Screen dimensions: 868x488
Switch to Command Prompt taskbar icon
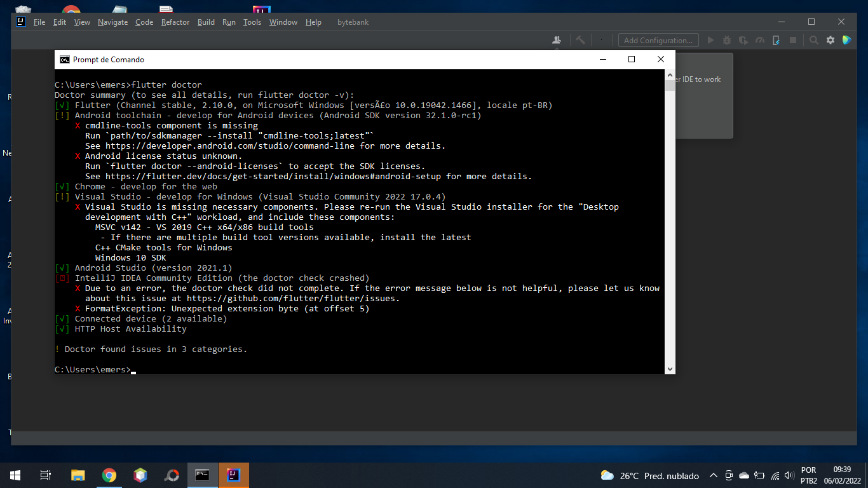point(203,475)
